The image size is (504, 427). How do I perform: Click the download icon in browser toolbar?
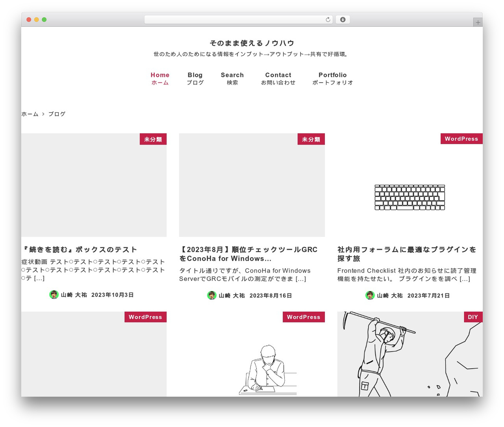[x=343, y=20]
